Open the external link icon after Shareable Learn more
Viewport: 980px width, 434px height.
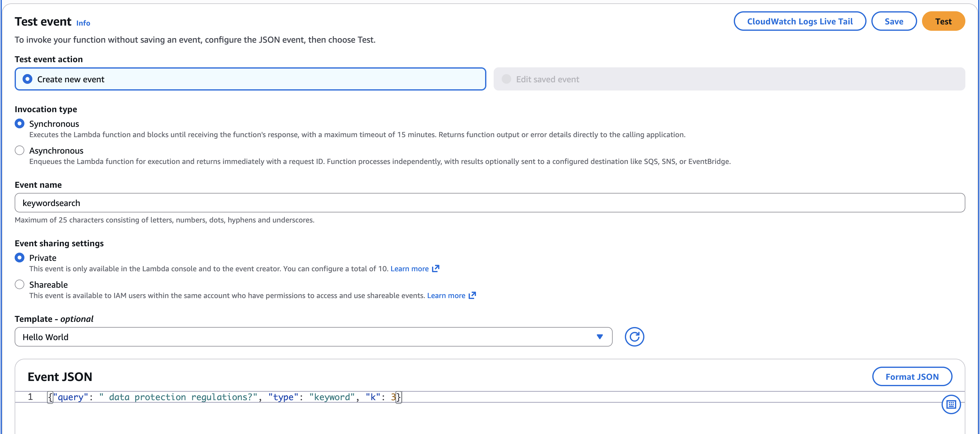[472, 295]
